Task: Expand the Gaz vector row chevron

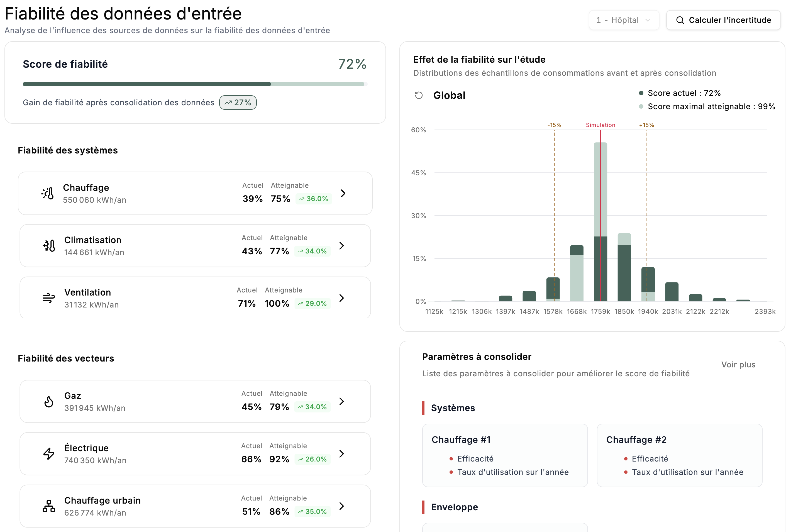Action: pos(341,401)
